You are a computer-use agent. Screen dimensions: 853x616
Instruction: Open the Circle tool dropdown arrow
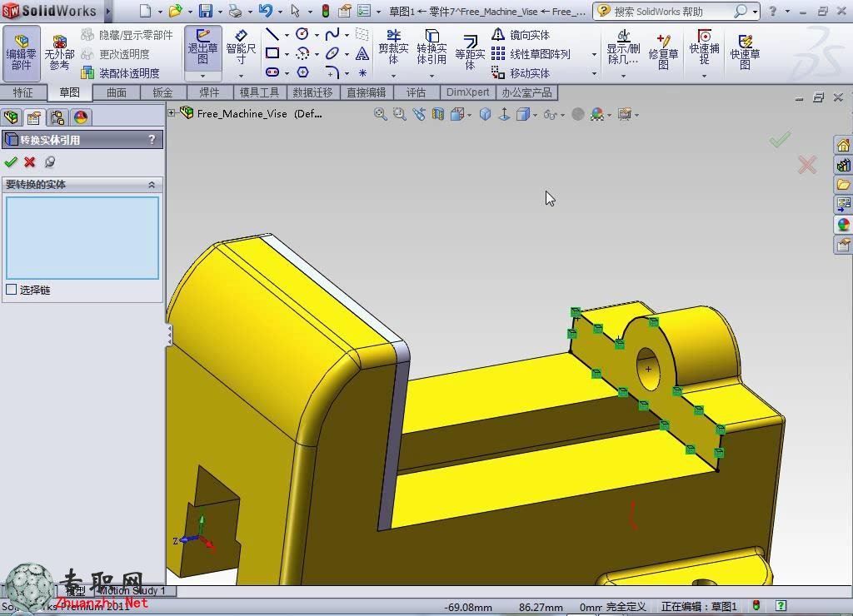pyautogui.click(x=317, y=35)
